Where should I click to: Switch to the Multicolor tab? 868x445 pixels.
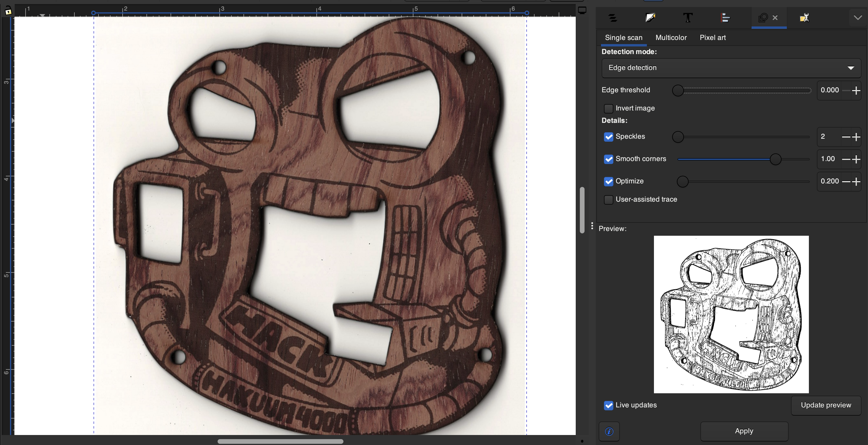(671, 37)
